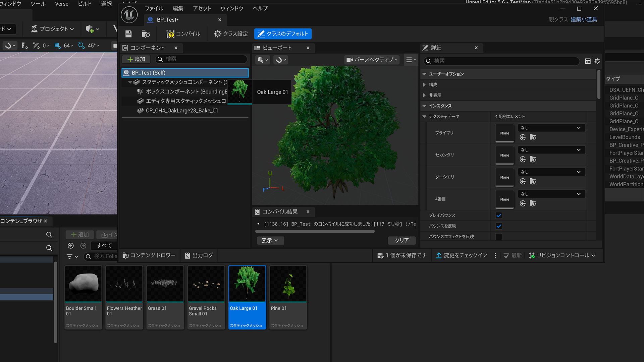Viewport: 644px width, 362px height.
Task: Collapse the テクスチャデータ array
Action: click(424, 117)
